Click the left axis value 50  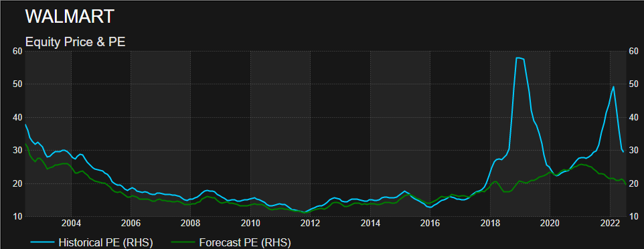tap(17, 84)
